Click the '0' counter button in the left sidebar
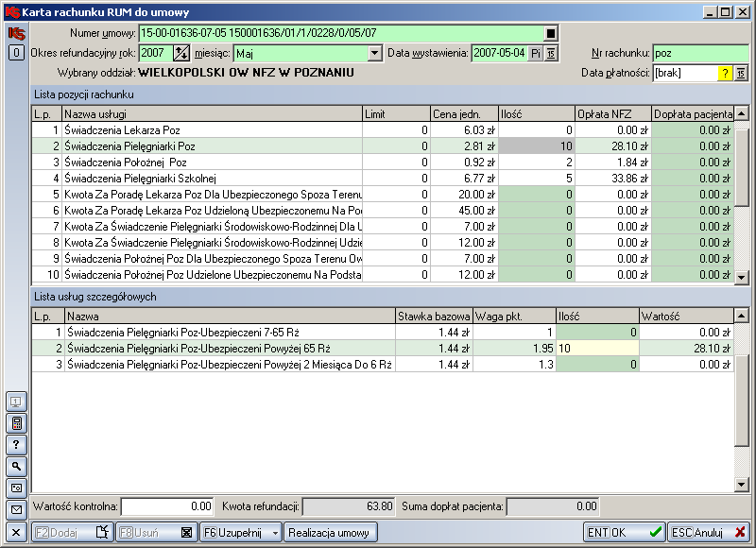Screen dimensions: 756x548 tap(16, 53)
